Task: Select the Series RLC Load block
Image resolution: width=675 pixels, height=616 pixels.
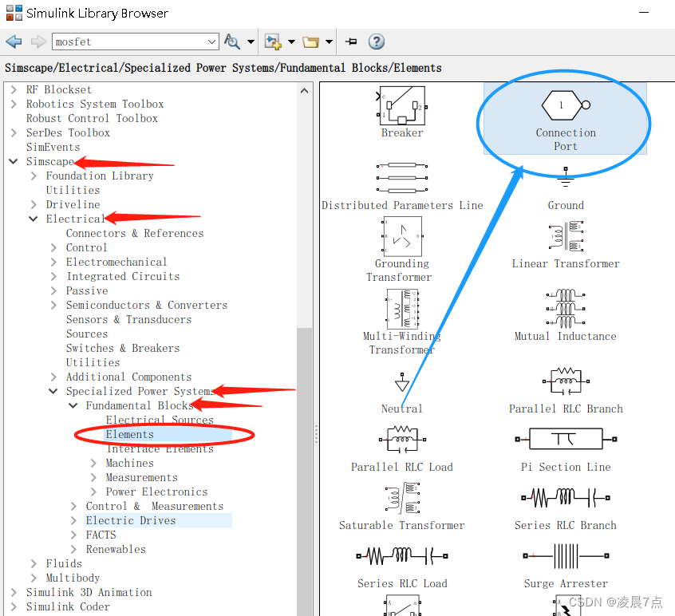Action: (402, 555)
